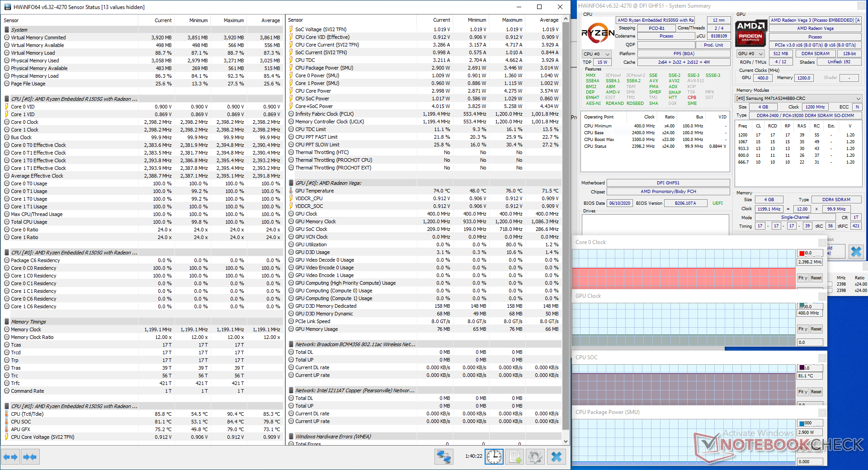
Task: Select the Infinity Fabric Clock (FCLK) row
Action: [424, 114]
